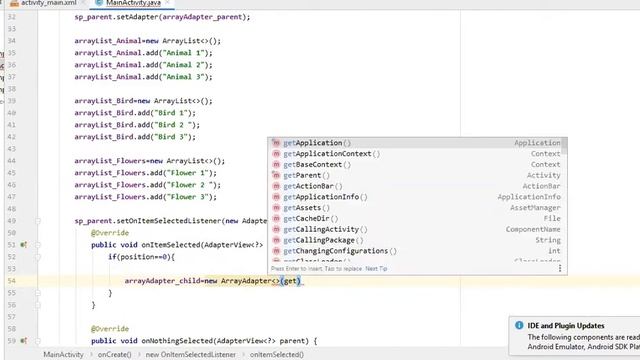Click the if(position==0) statement
Image resolution: width=640 pixels, height=360 pixels.
(x=141, y=257)
